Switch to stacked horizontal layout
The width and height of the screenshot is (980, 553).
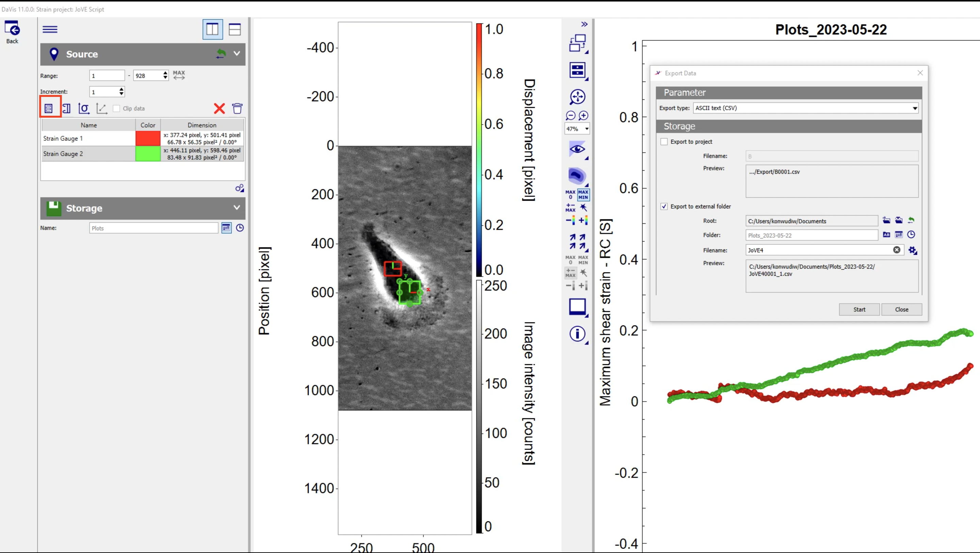tap(234, 29)
